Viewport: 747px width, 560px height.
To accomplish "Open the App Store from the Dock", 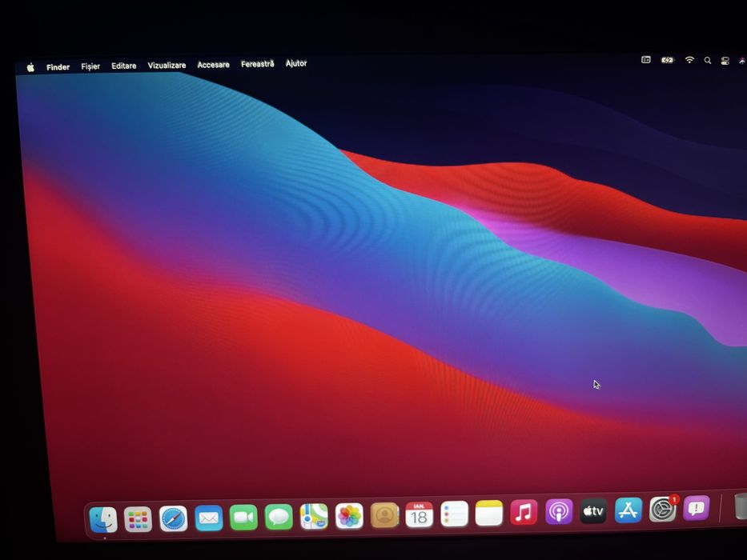I will point(629,510).
